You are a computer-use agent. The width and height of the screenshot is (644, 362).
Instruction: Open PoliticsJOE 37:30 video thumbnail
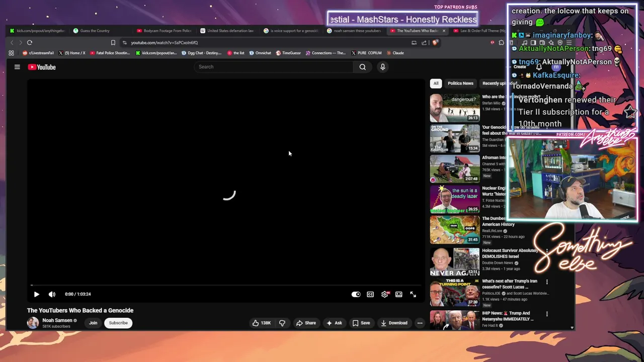tap(455, 292)
